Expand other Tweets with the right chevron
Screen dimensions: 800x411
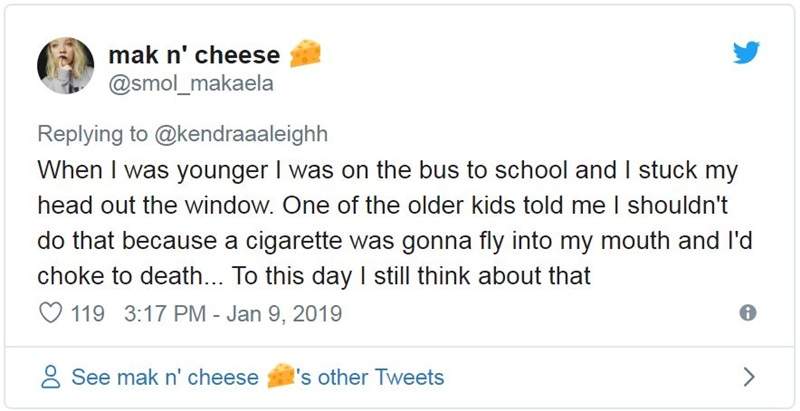(x=745, y=378)
